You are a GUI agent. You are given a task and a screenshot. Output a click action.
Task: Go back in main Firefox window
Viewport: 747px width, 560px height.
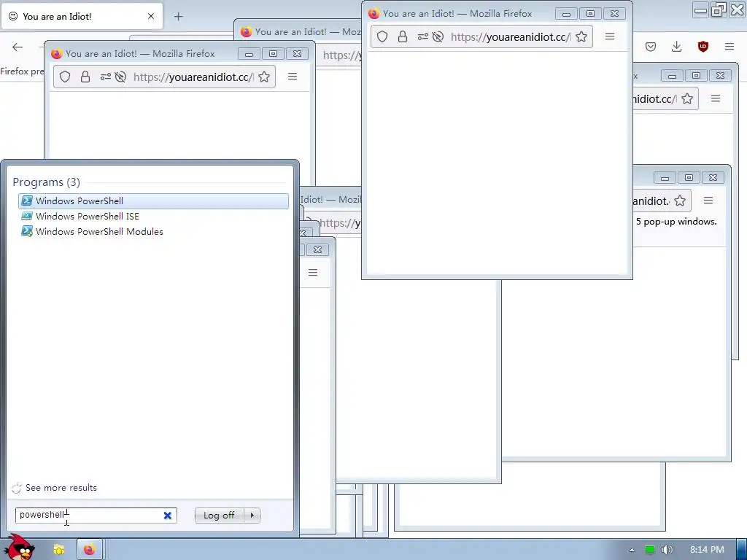coord(18,47)
